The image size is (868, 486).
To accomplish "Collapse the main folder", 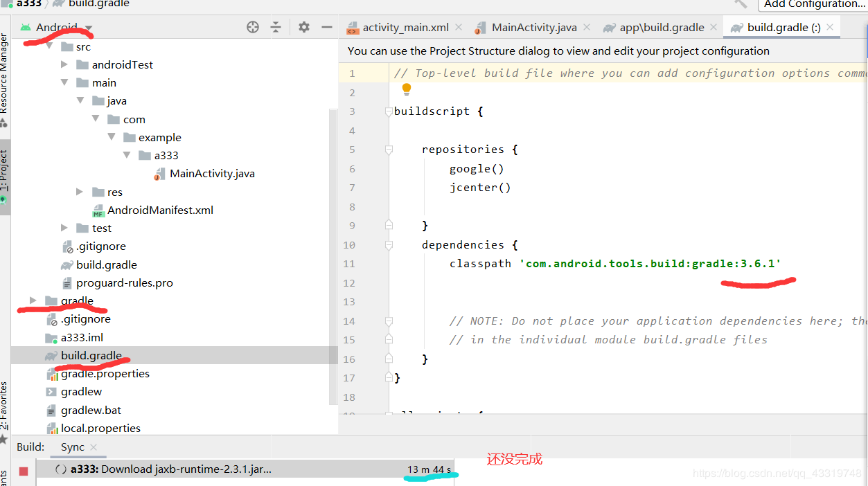I will (64, 82).
